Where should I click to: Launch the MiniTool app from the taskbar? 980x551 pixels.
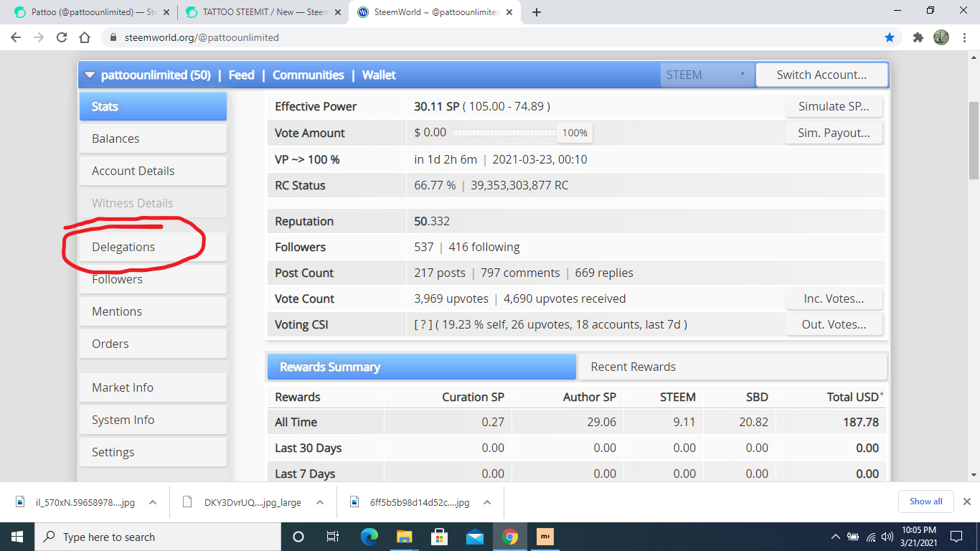pyautogui.click(x=545, y=536)
